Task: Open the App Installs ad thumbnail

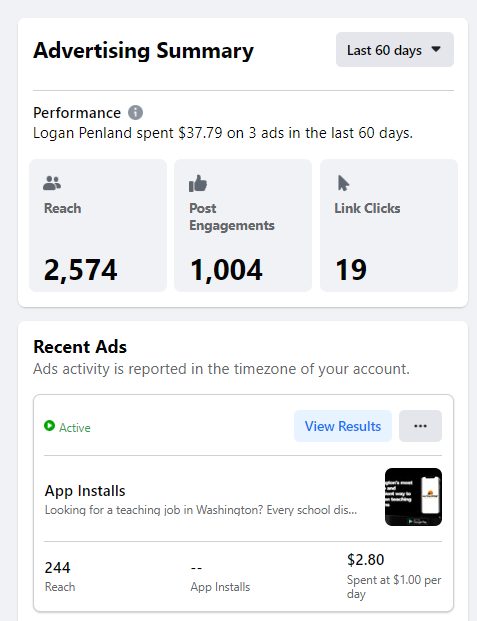Action: coord(413,497)
